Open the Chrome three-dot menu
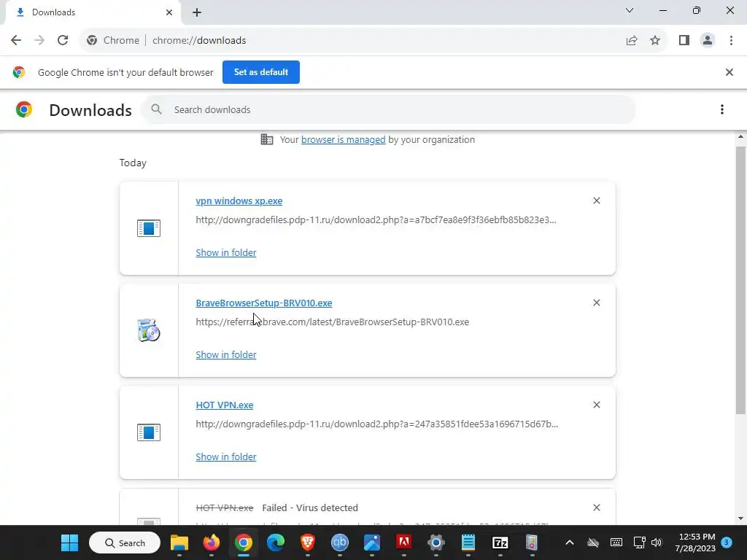The image size is (747, 560). (731, 41)
